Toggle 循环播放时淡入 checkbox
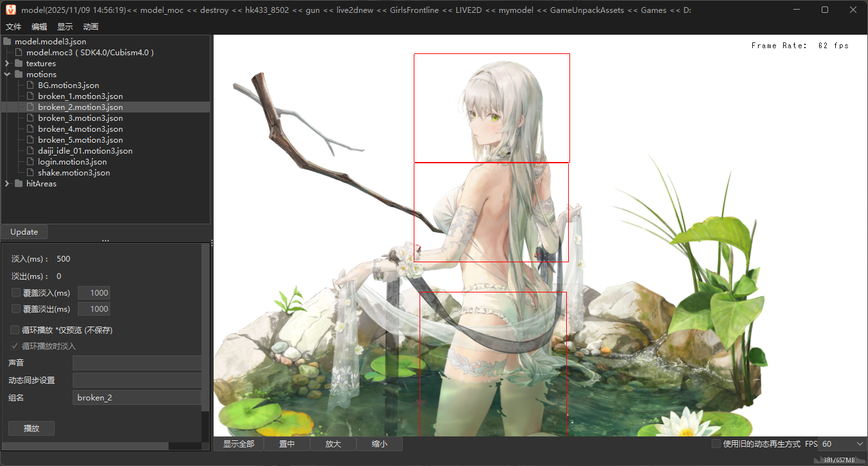868x466 pixels. coord(15,346)
